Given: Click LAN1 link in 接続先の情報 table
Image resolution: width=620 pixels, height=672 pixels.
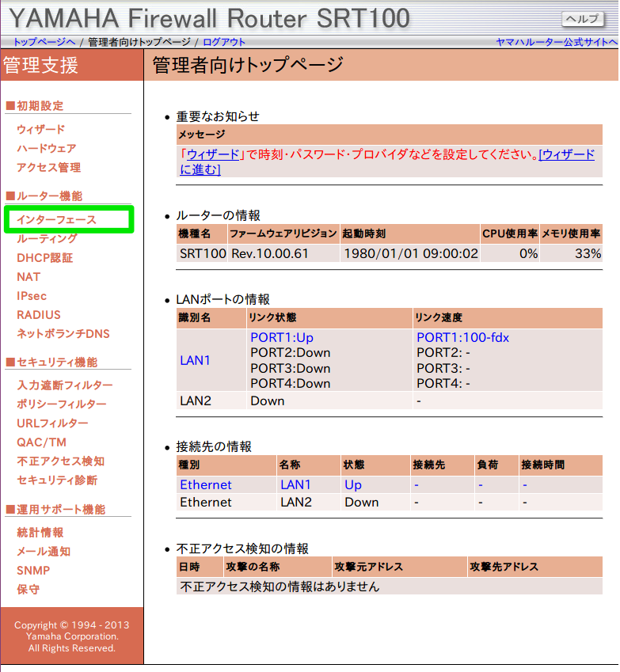Looking at the screenshot, I should tap(295, 484).
